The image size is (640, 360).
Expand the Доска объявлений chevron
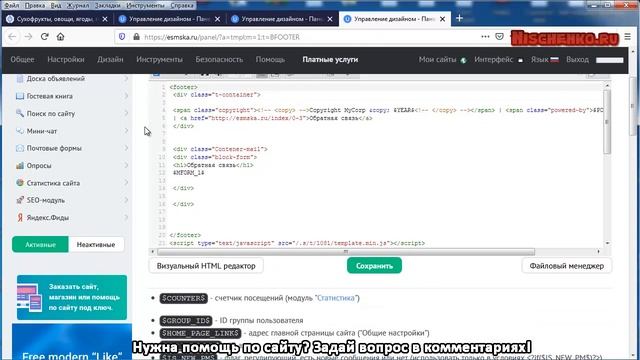[126, 78]
